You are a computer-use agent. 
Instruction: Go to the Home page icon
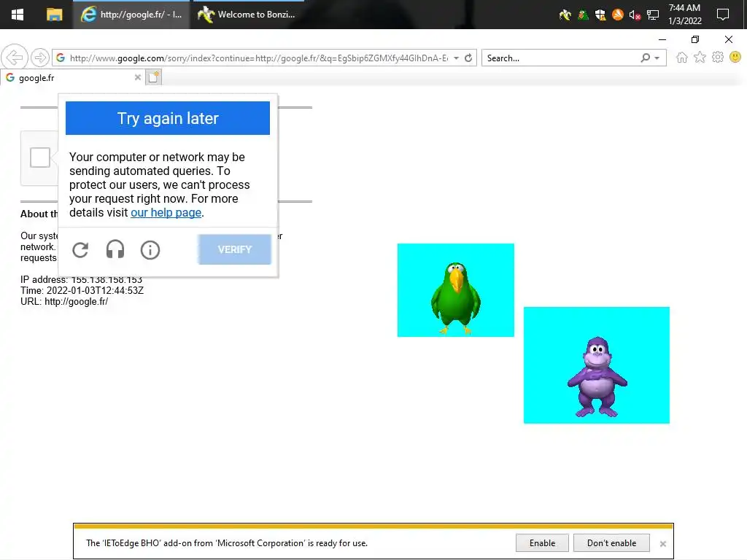tap(682, 58)
